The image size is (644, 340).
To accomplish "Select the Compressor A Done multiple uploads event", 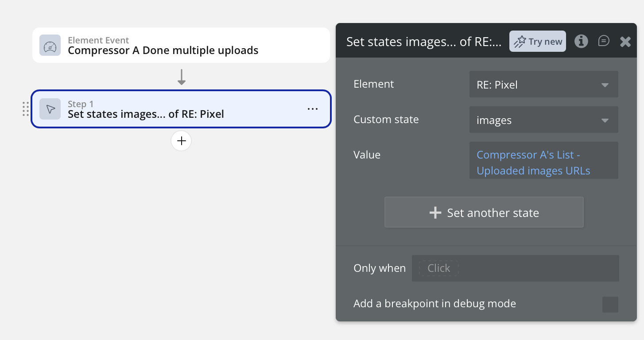I will pos(163,50).
